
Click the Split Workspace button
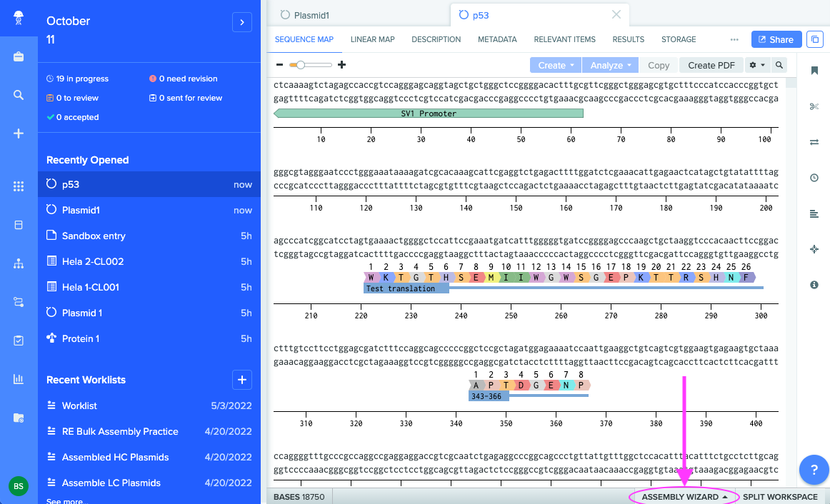pos(780,497)
